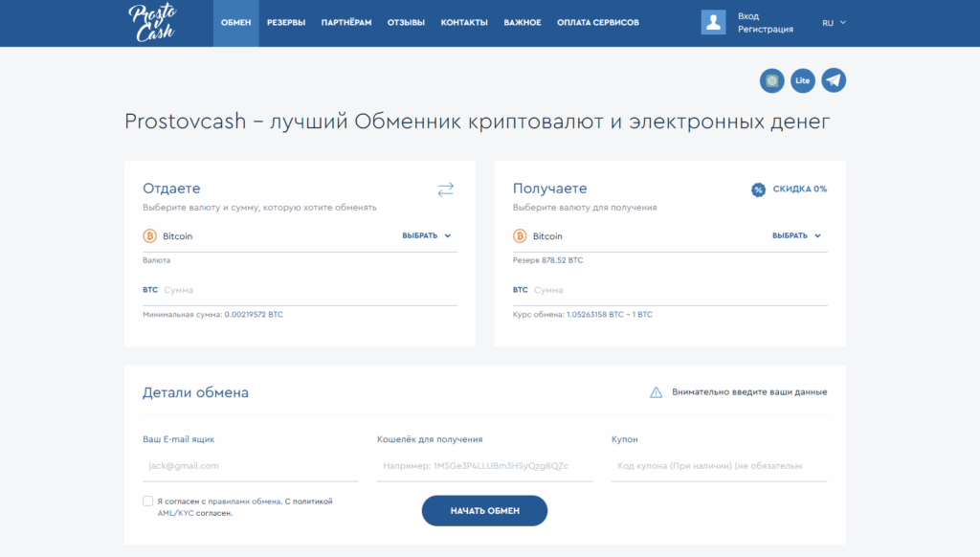Open the Telegram channel icon
The image size is (980, 557).
(834, 80)
